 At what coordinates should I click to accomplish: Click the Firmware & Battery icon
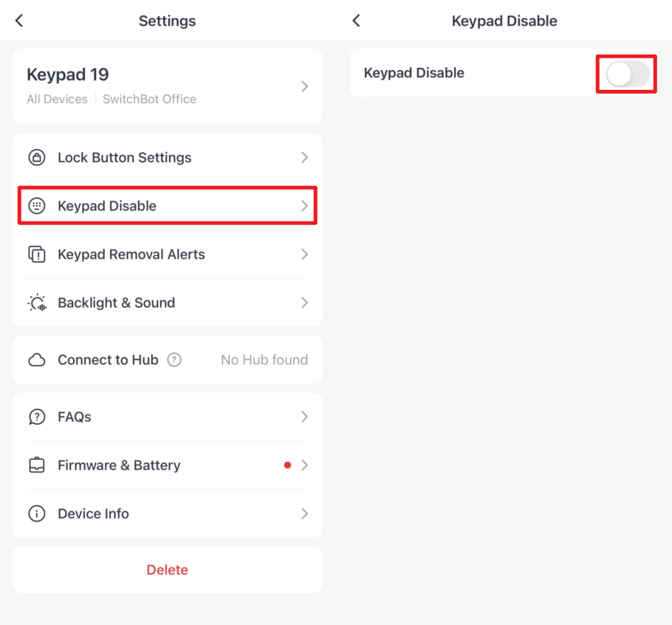(x=37, y=465)
